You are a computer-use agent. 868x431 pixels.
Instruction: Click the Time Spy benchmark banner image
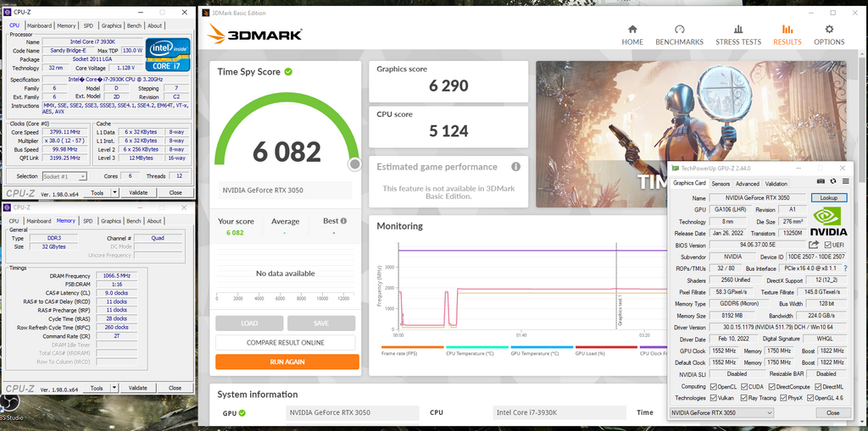(x=691, y=134)
